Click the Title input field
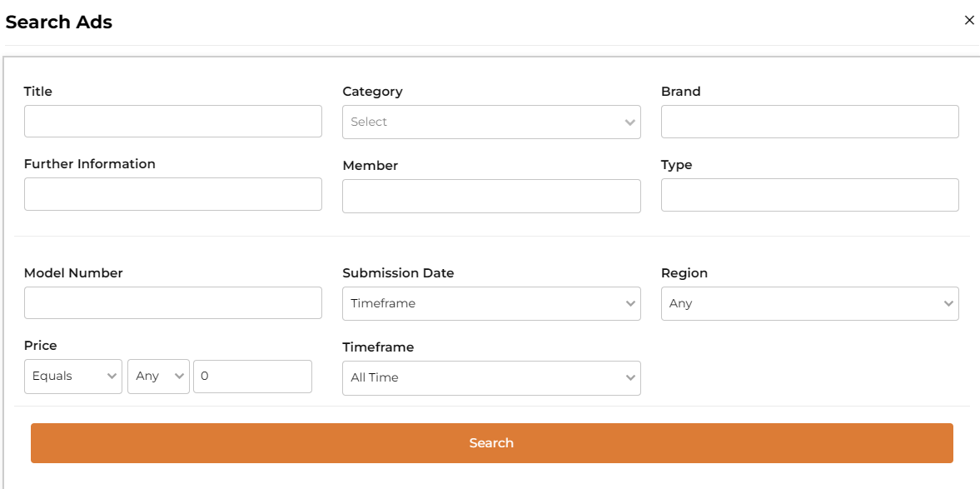Viewport: 980px width, 489px height. tap(172, 122)
